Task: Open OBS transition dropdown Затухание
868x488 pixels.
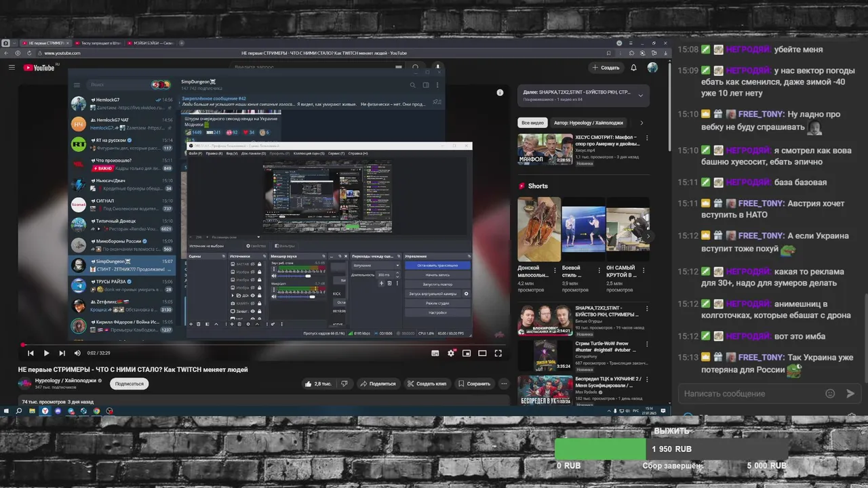Action: (x=376, y=265)
